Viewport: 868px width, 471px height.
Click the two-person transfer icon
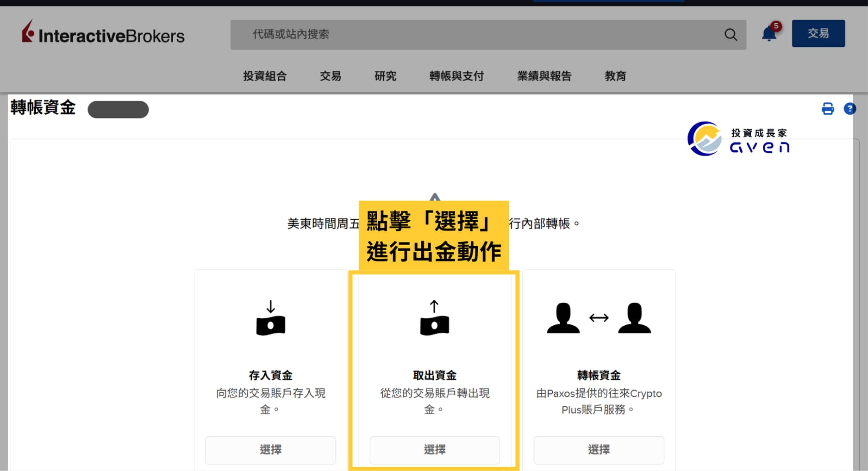pos(599,318)
